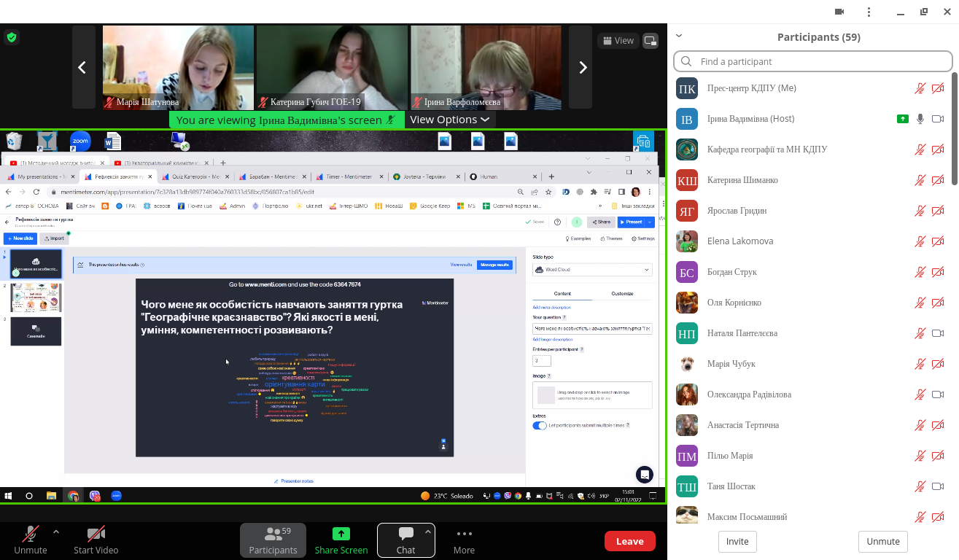Leave the meeting
Image resolution: width=959 pixels, height=560 pixels.
[629, 541]
